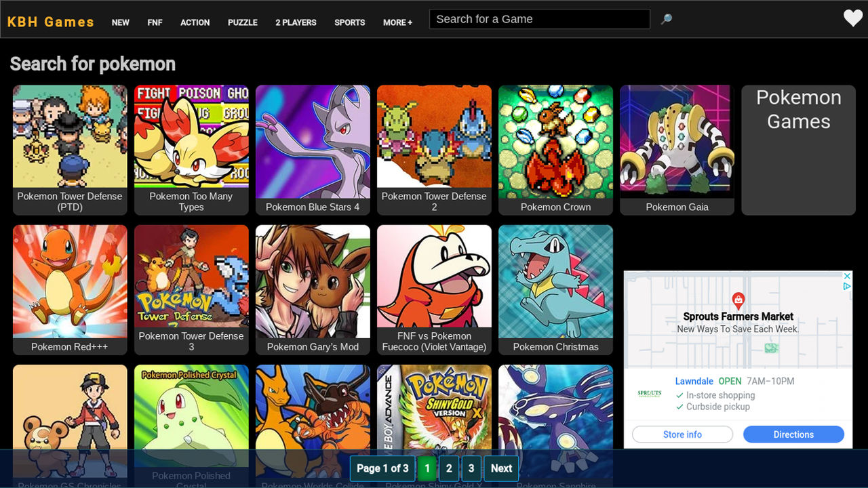The image size is (868, 488).
Task: Click 'New Ways To Save Each Week.' text
Action: point(738,329)
